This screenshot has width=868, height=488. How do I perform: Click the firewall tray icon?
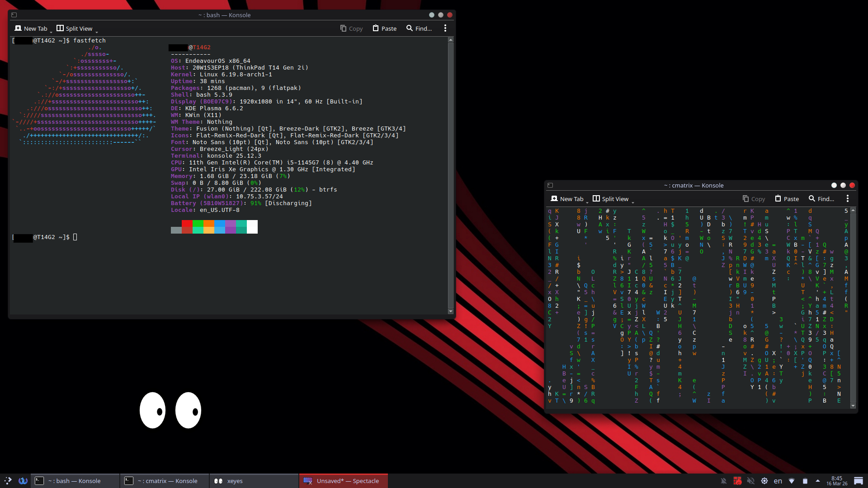[x=737, y=481]
